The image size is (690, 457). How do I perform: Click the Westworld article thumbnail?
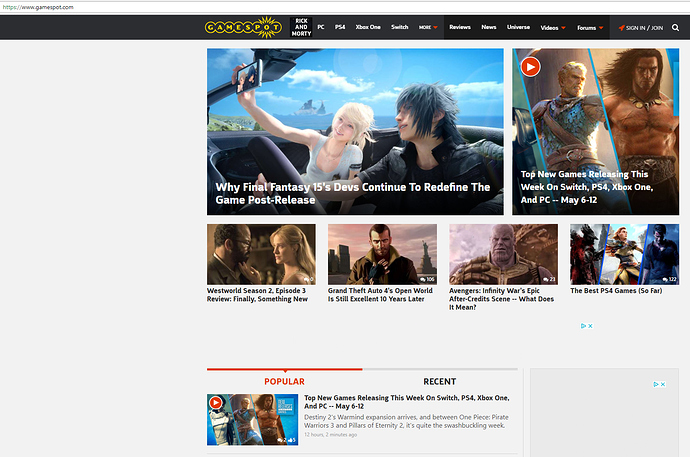click(x=261, y=254)
